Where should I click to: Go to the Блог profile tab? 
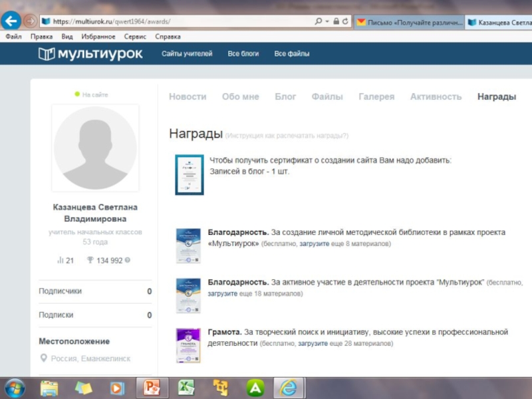tap(285, 96)
